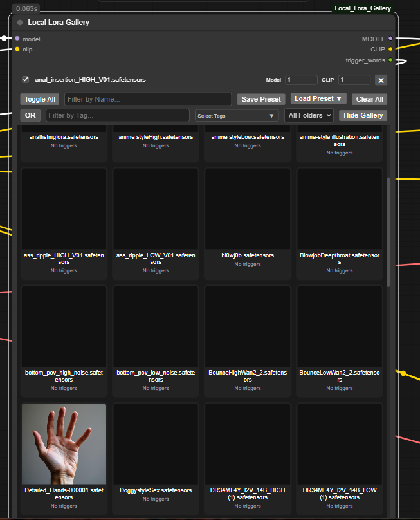The width and height of the screenshot is (420, 520).
Task: Click the Toggle All button
Action: click(x=40, y=99)
